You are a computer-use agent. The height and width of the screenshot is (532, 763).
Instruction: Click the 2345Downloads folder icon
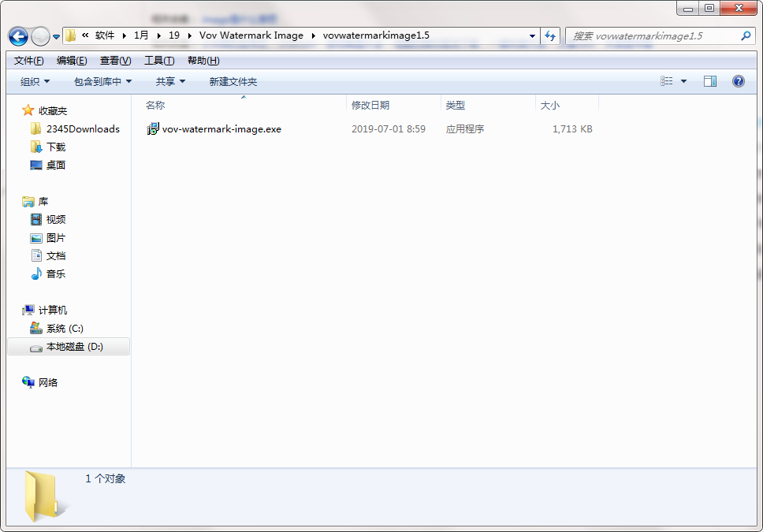coord(36,128)
